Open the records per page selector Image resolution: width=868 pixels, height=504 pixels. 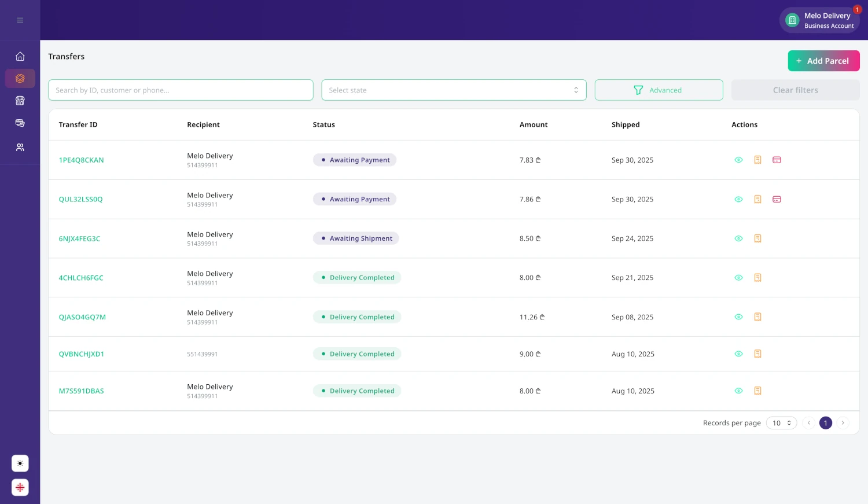point(781,423)
